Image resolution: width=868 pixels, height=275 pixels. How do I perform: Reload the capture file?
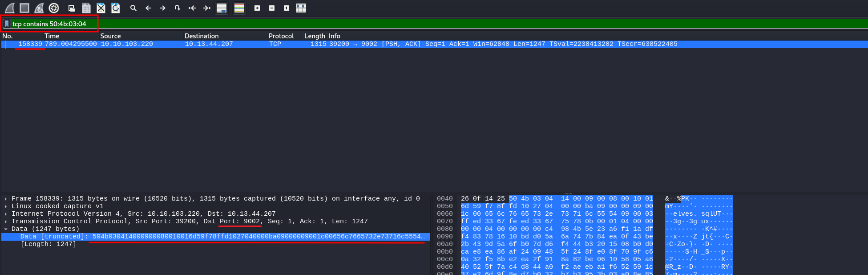tap(116, 8)
